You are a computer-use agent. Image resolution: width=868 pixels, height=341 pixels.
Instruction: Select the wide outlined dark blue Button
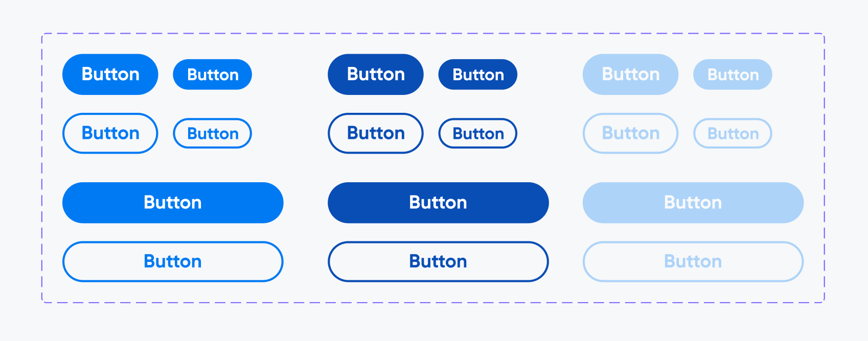438,261
